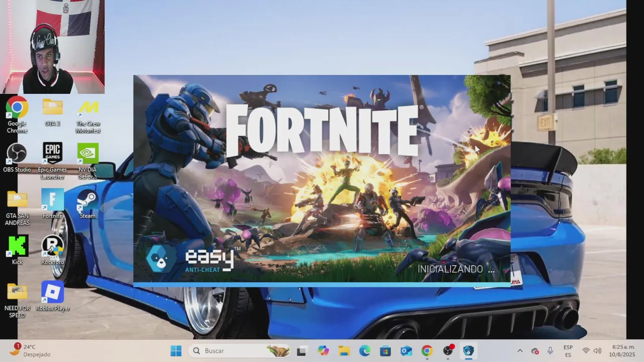This screenshot has width=644, height=362.
Task: Open Copilot from the taskbar
Action: click(x=323, y=351)
